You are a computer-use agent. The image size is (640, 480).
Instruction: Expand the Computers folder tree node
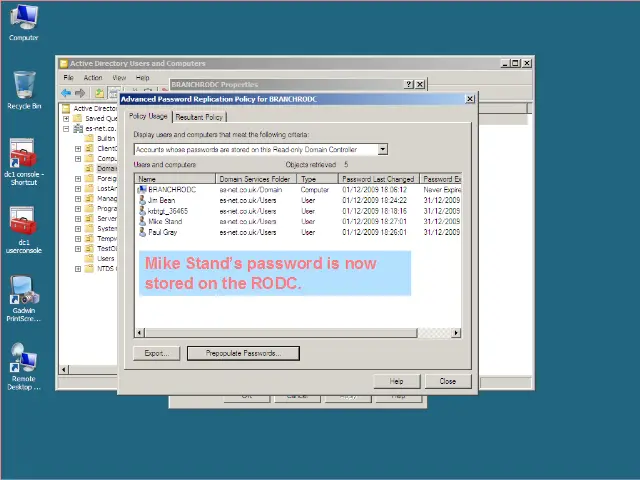click(78, 159)
